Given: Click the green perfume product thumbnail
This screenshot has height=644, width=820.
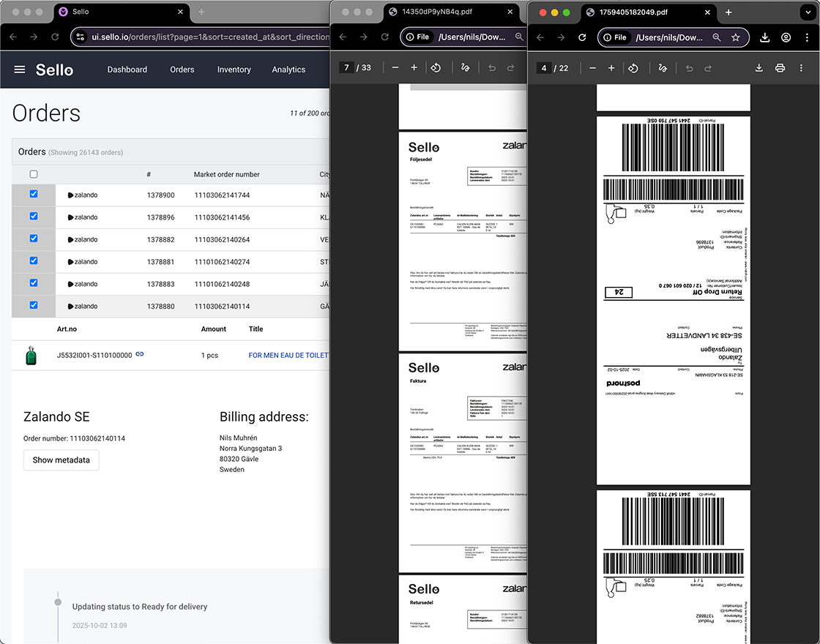Looking at the screenshot, I should 31,353.
